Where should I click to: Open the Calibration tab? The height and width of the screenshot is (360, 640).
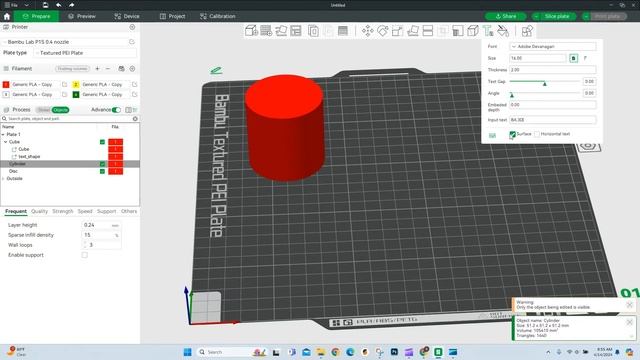tap(218, 16)
